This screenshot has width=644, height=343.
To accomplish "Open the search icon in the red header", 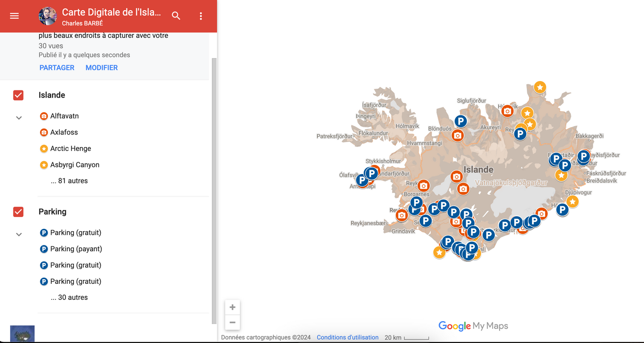I will point(176,16).
